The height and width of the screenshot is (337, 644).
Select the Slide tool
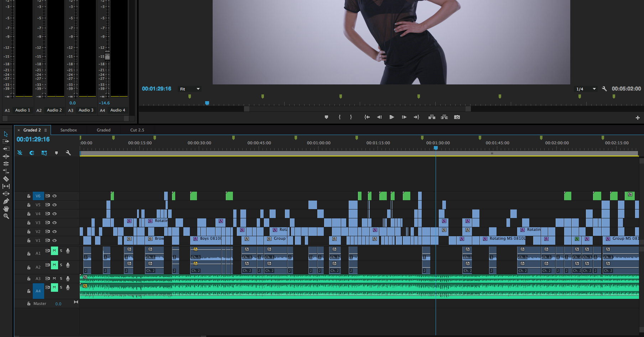pos(6,194)
